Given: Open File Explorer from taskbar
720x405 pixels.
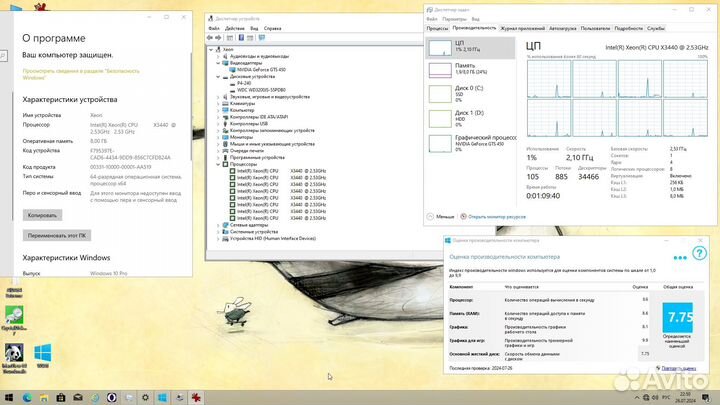Looking at the screenshot, I should point(44,398).
